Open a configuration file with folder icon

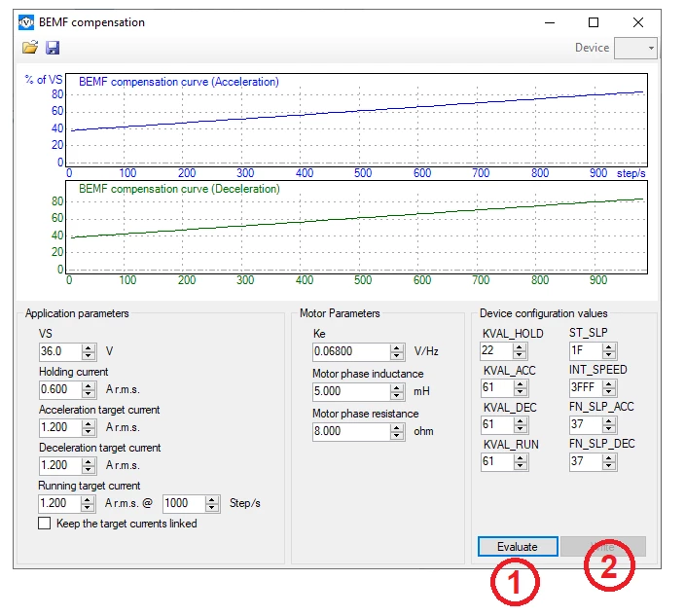coord(30,47)
